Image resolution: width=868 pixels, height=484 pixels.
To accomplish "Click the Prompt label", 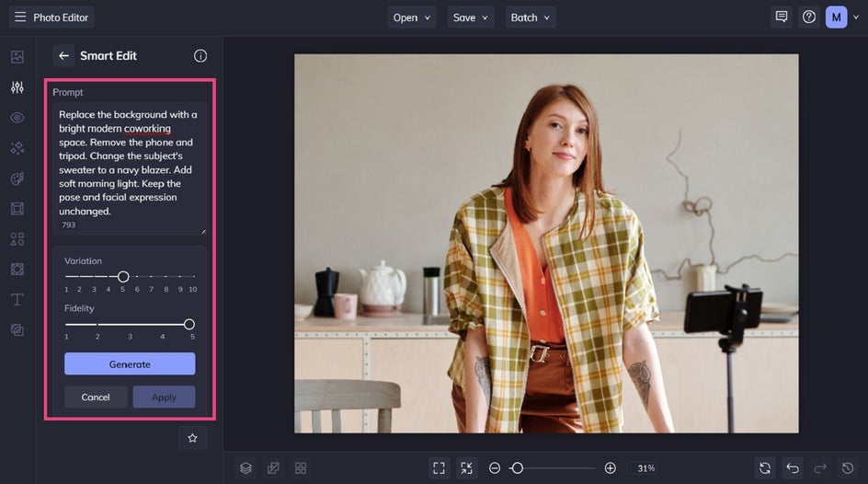I will click(x=67, y=93).
